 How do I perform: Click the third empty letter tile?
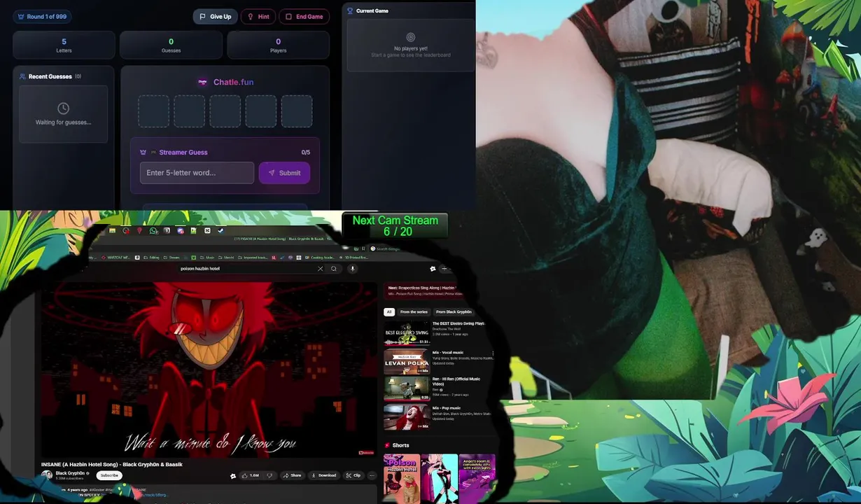pos(225,111)
